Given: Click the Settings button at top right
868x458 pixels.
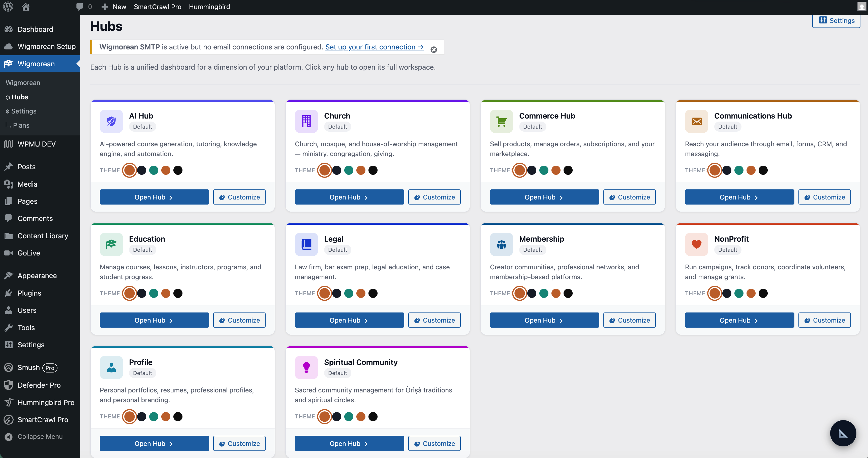Looking at the screenshot, I should [836, 21].
